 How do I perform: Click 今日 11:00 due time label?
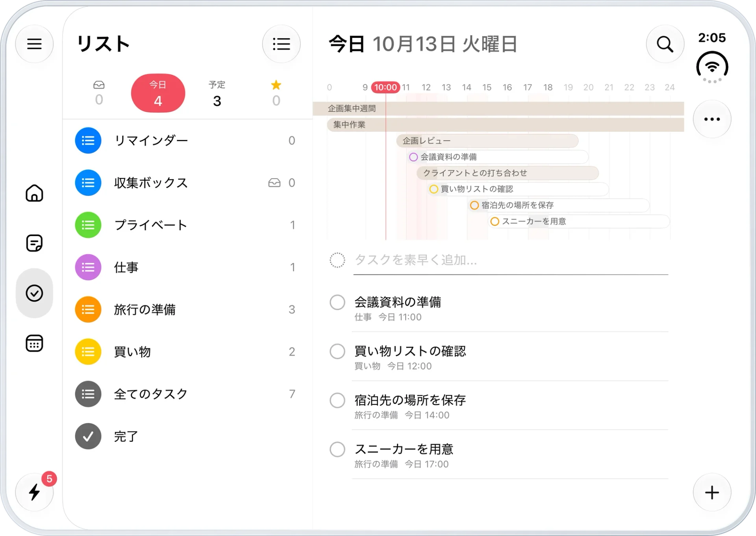(400, 317)
